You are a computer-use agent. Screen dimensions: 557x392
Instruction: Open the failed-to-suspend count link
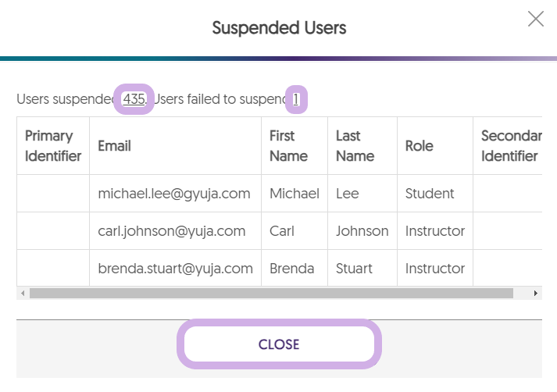296,99
